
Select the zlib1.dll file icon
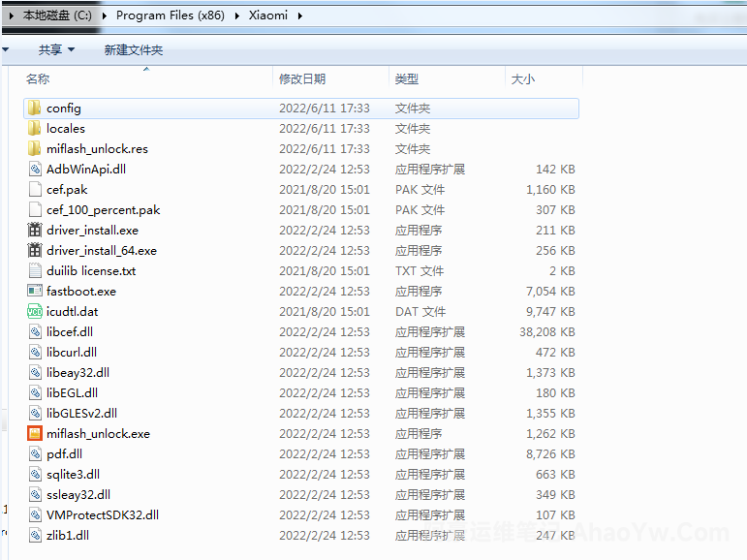tap(35, 535)
